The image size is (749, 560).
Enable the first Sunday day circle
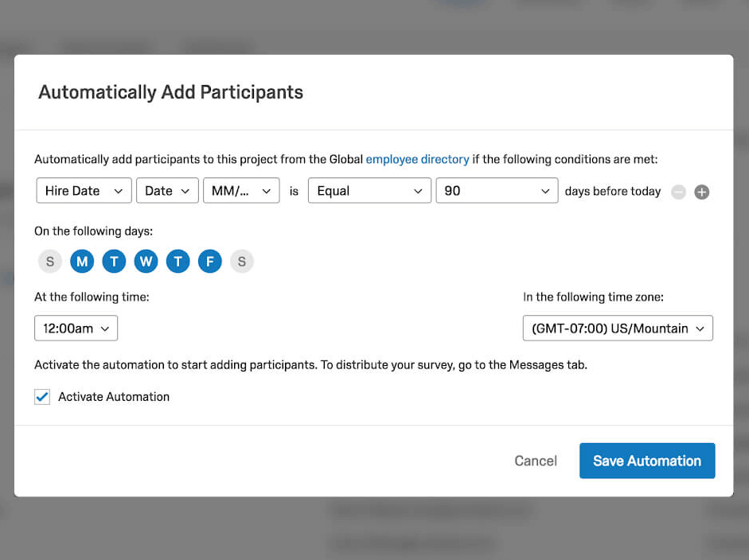click(x=50, y=261)
